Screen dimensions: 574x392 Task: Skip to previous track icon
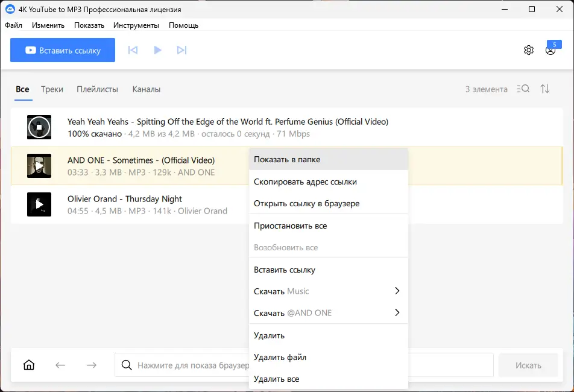tap(133, 50)
